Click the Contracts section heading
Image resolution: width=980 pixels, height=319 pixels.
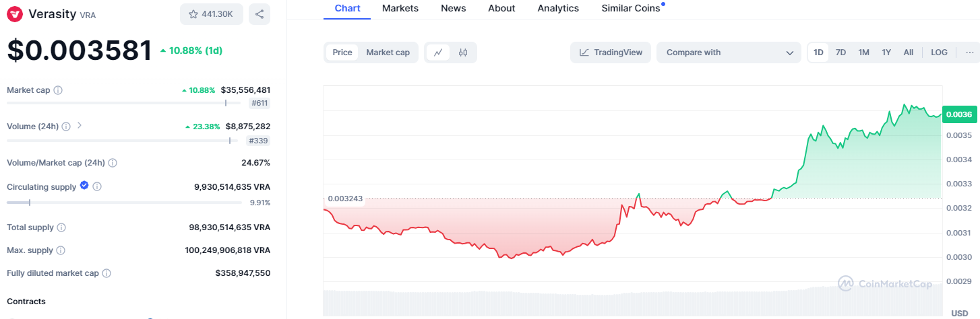26,302
